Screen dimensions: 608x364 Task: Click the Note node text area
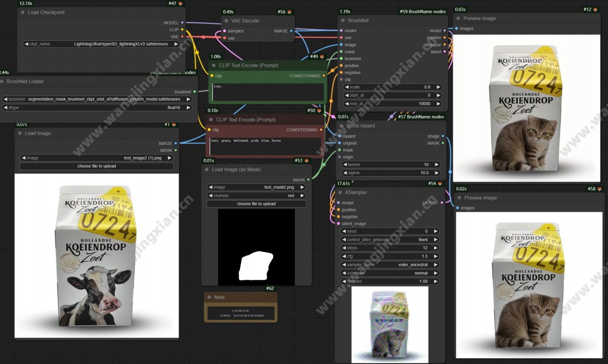point(241,312)
